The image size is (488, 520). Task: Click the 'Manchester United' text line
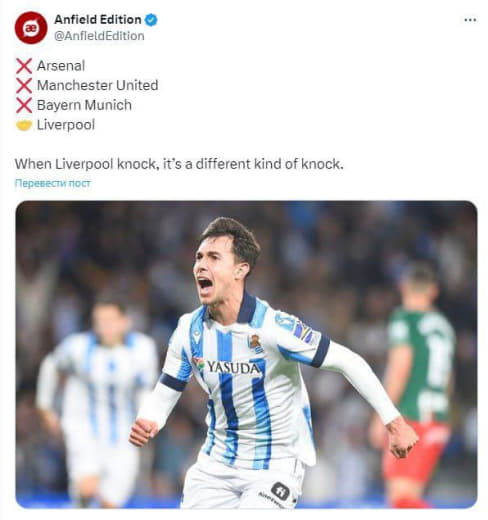tap(98, 85)
